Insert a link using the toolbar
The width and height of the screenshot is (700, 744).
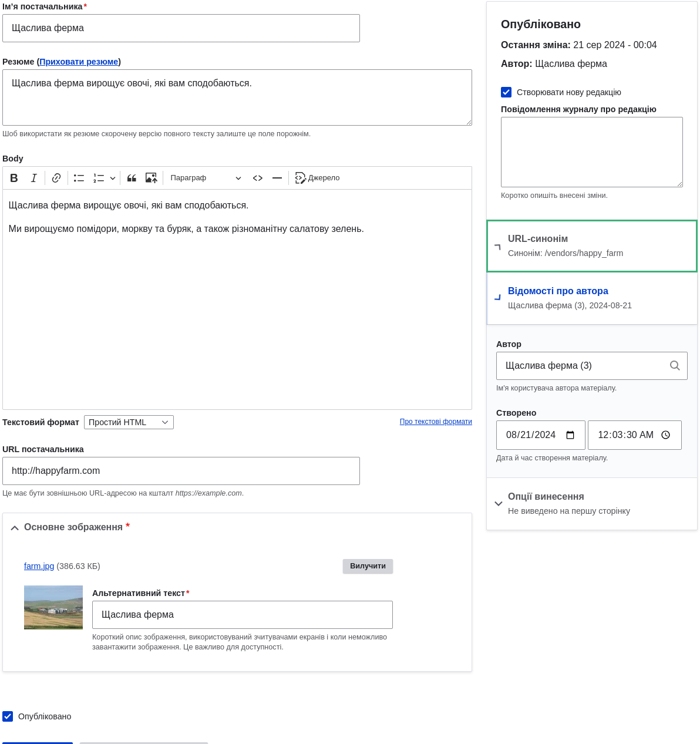56,178
